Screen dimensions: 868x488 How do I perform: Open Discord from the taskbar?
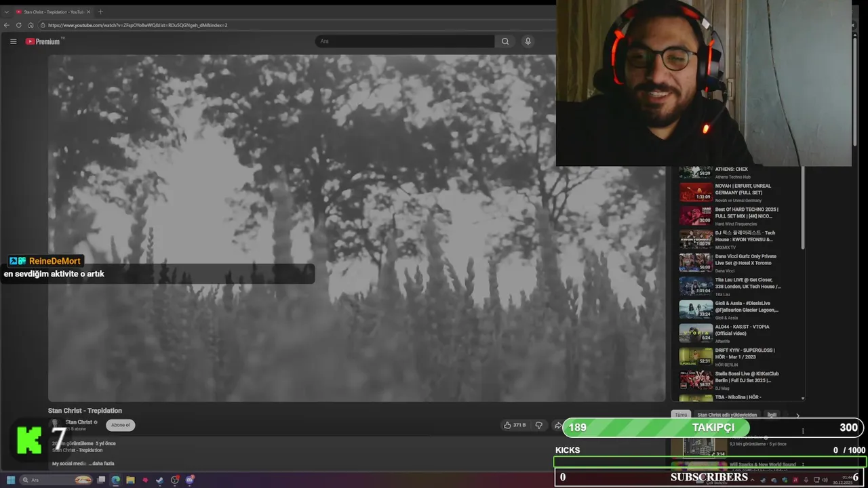[190, 480]
